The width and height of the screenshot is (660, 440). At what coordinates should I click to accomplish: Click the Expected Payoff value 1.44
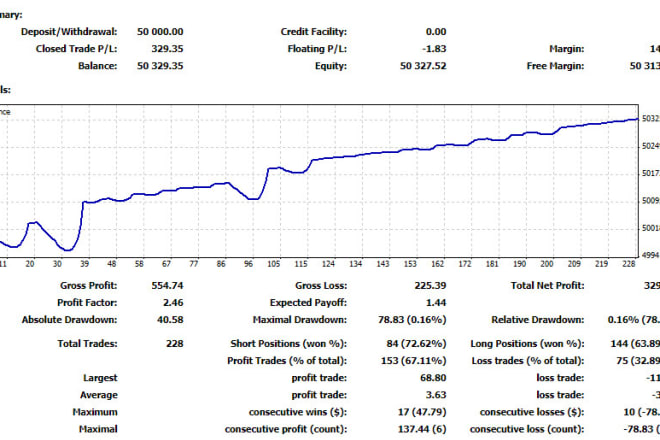pyautogui.click(x=436, y=303)
